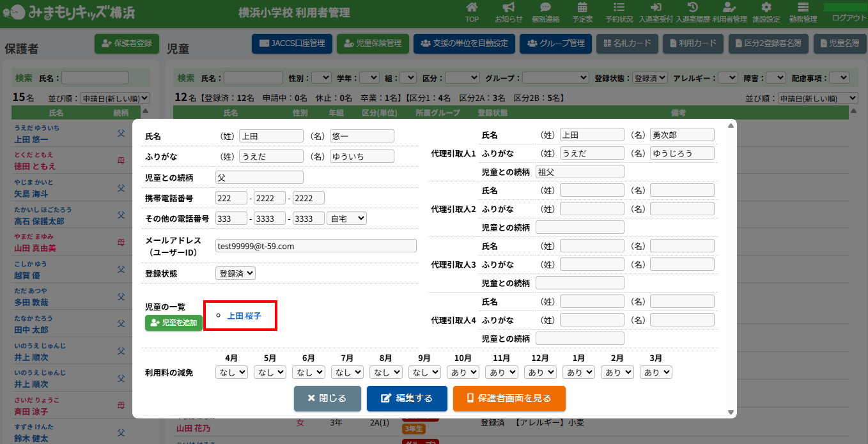Viewport: 868px width, 444px height.
Task: Open 勤務管理 icon in header
Action: pos(803,8)
